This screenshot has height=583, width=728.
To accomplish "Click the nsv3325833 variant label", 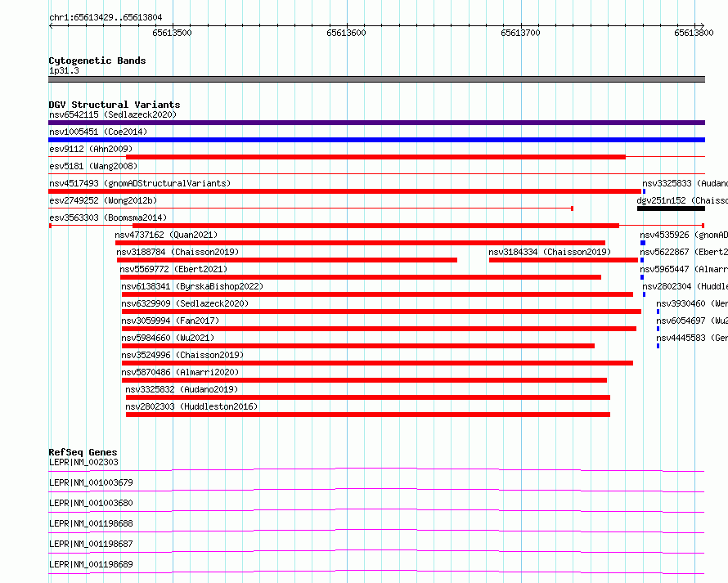I will pos(685,183).
